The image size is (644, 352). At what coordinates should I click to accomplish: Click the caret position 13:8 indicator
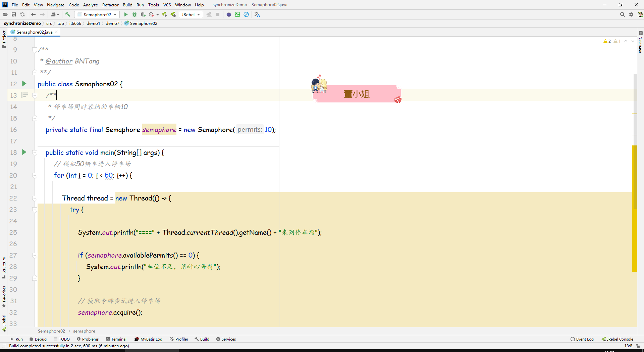pos(628,346)
